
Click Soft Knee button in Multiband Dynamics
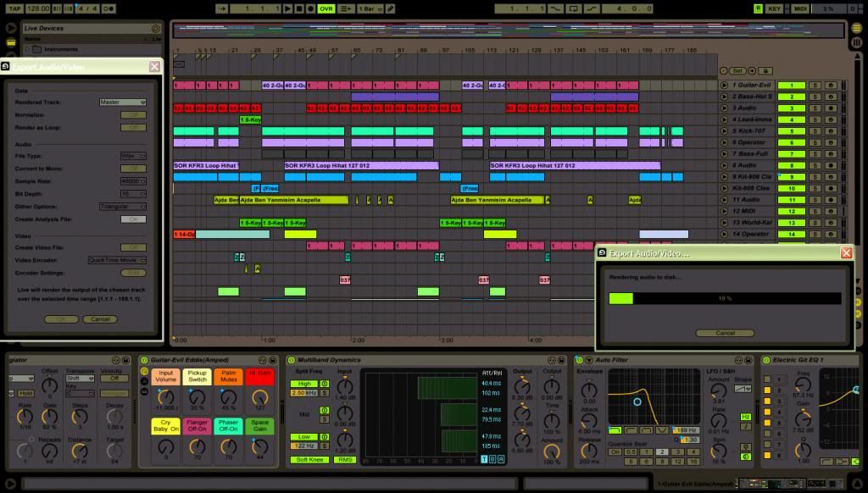pyautogui.click(x=309, y=460)
